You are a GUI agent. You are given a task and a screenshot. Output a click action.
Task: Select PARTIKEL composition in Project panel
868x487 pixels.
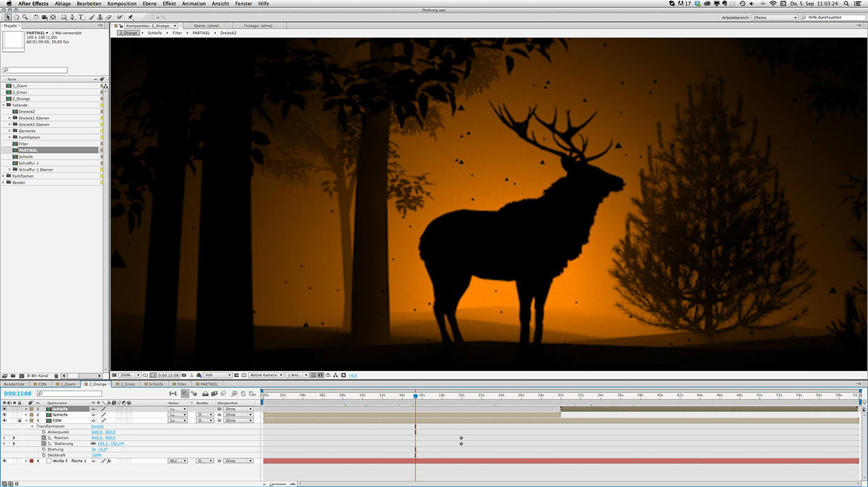pyautogui.click(x=28, y=150)
